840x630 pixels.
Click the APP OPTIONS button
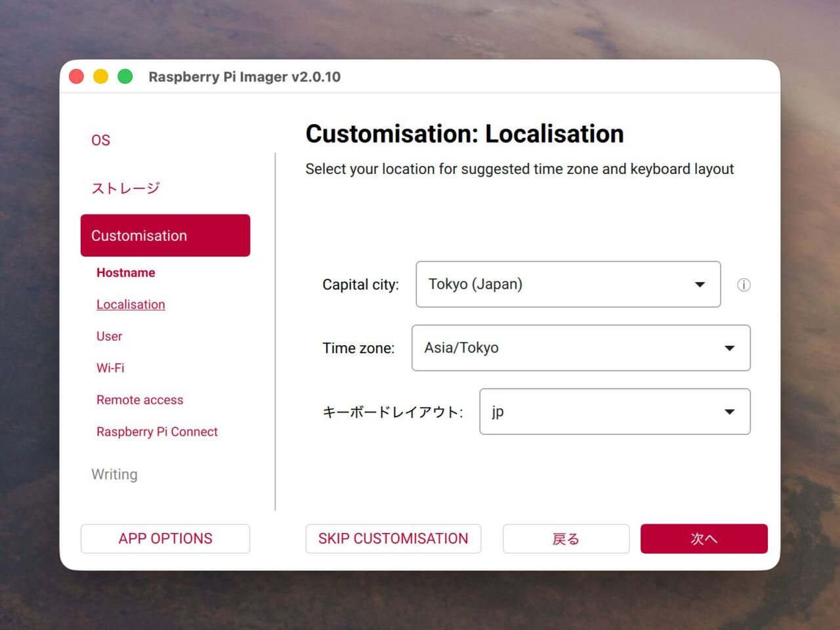click(165, 539)
